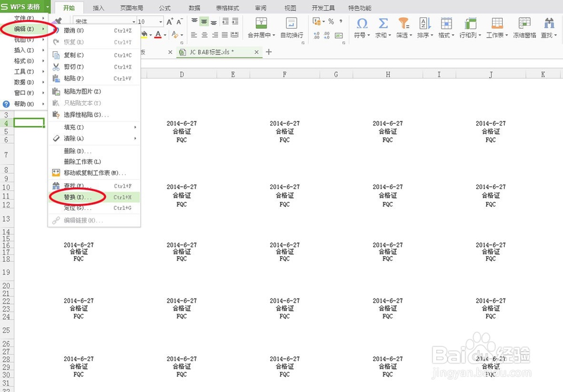The width and height of the screenshot is (563, 392).
Task: Toggle center horizontal text alignment
Action: pos(204,35)
